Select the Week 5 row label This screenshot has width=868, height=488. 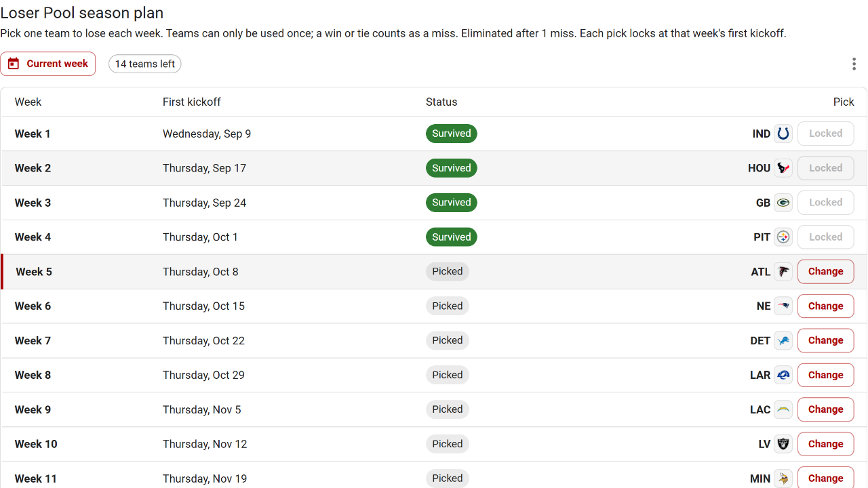coord(34,272)
